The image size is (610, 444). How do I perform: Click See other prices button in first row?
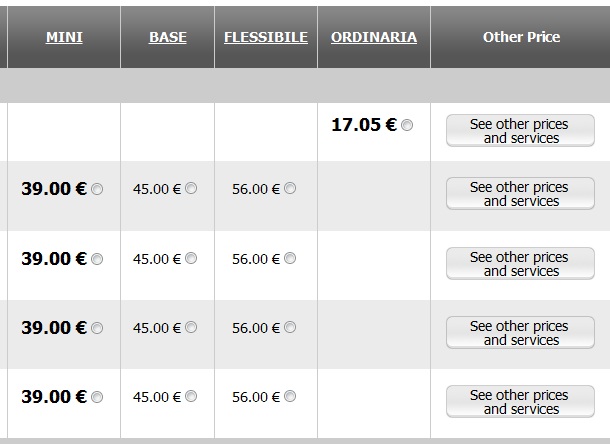pyautogui.click(x=521, y=131)
